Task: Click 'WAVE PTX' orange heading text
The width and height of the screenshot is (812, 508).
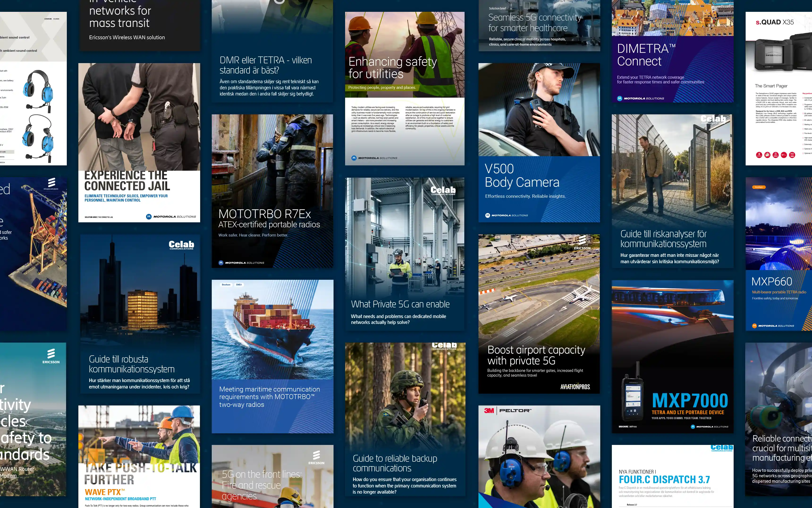Action: [105, 492]
